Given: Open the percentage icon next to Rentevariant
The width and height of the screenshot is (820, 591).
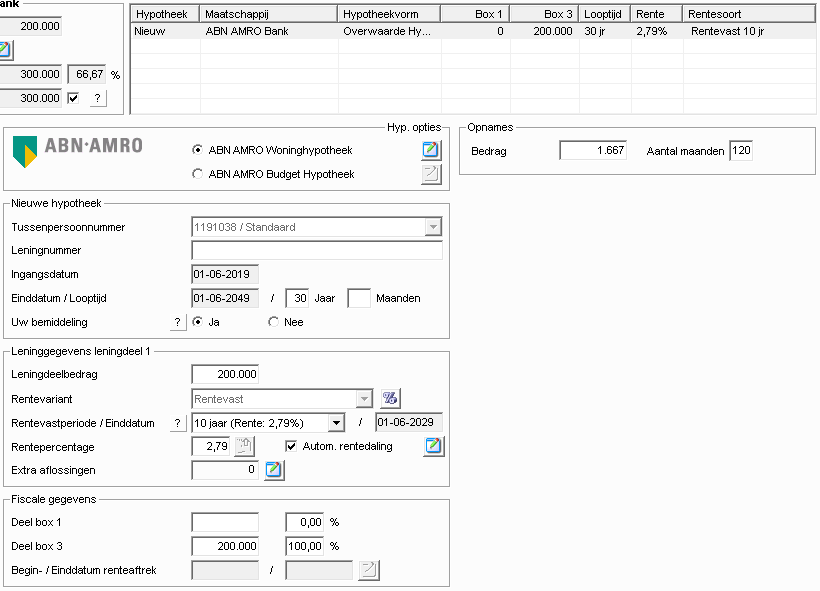Looking at the screenshot, I should coord(390,399).
